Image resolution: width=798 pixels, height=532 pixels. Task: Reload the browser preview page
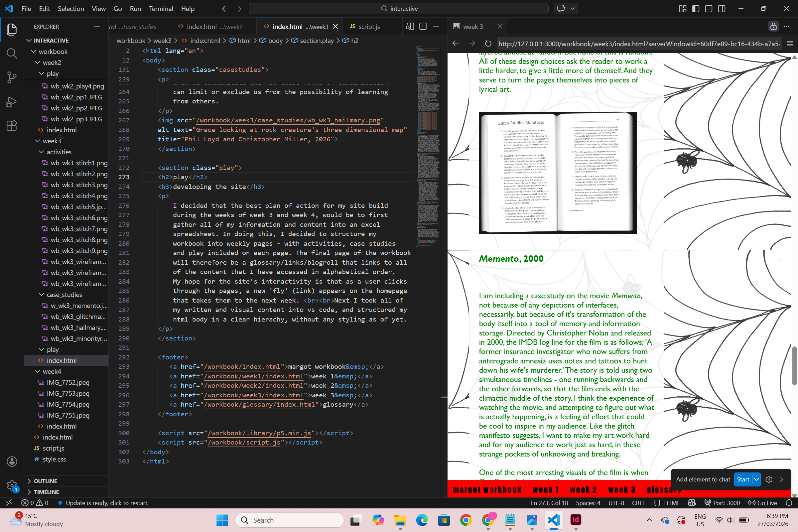click(488, 44)
